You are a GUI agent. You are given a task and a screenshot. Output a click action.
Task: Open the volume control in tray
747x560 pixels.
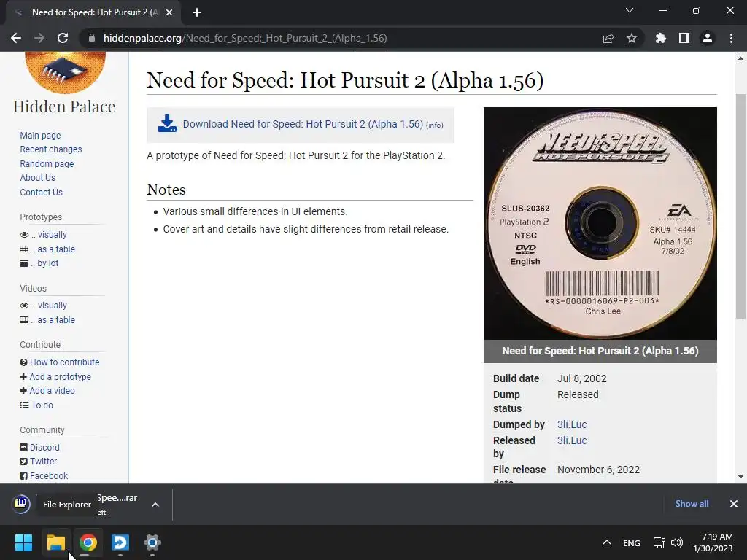point(676,542)
